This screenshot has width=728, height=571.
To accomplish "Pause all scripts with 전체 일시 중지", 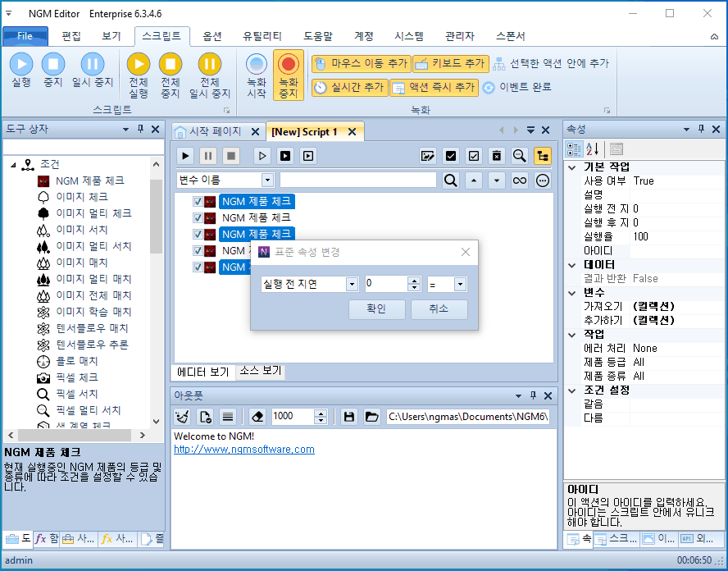I will [209, 75].
